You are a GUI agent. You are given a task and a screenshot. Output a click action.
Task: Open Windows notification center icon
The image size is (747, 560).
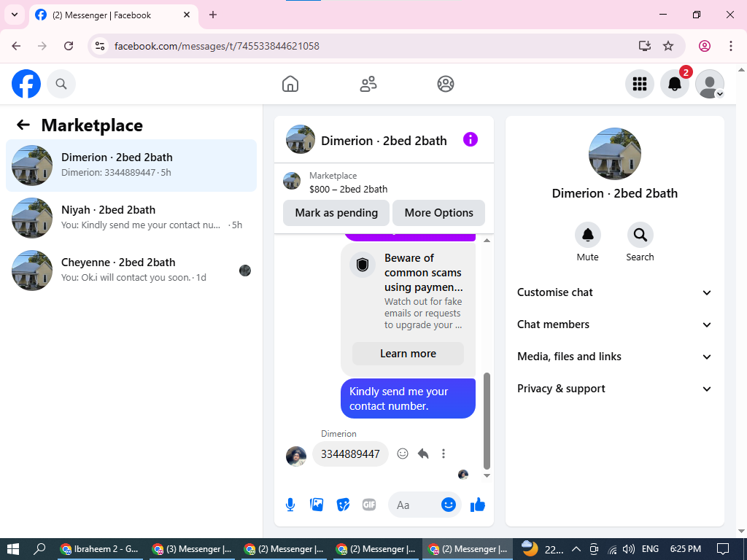pos(723,549)
